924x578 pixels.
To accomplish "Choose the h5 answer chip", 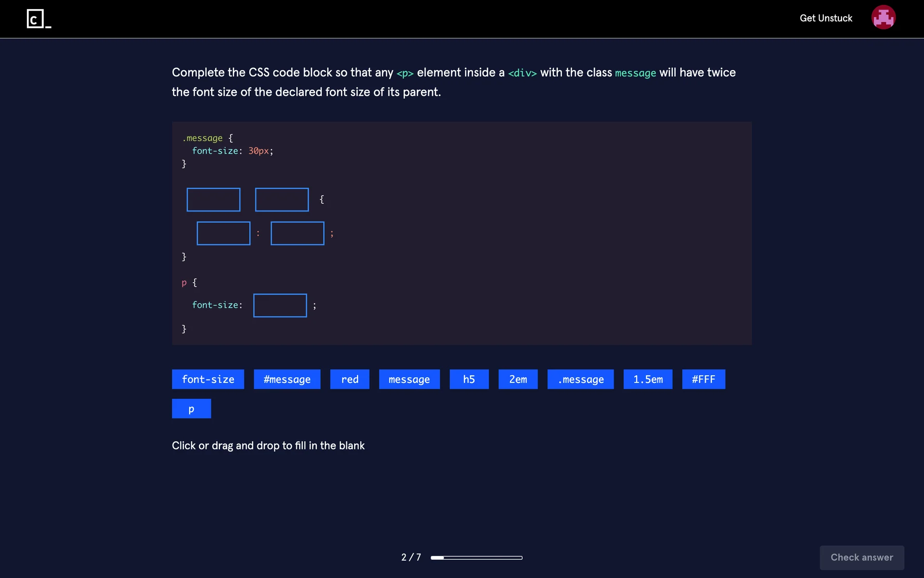I will [469, 379].
